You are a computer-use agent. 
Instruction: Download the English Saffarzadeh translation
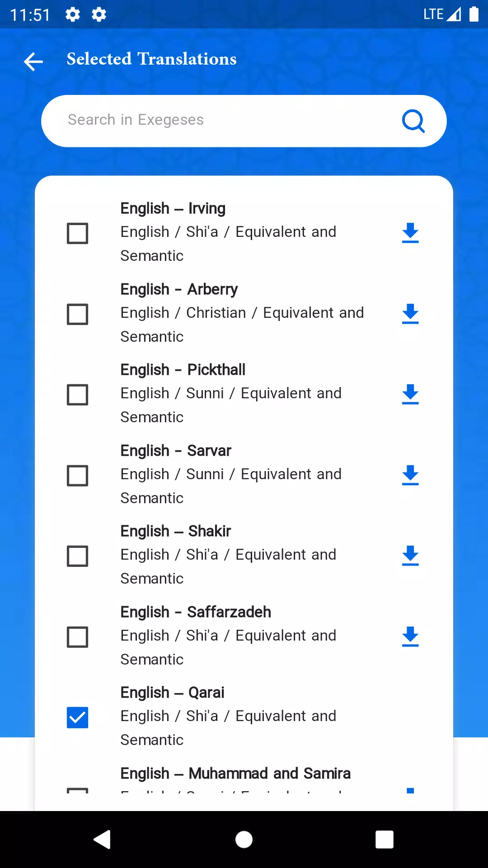(410, 637)
